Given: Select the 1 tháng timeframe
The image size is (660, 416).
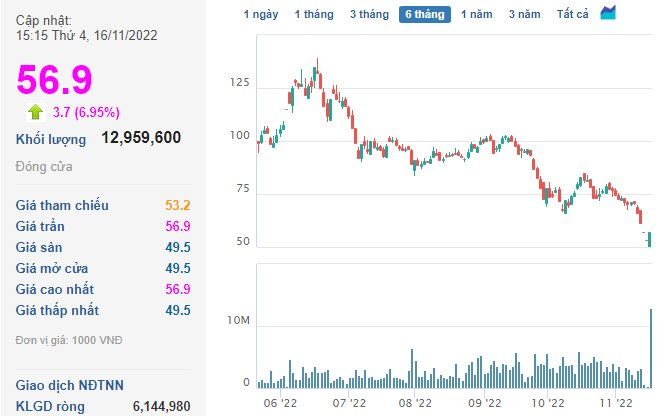Looking at the screenshot, I should [x=314, y=14].
